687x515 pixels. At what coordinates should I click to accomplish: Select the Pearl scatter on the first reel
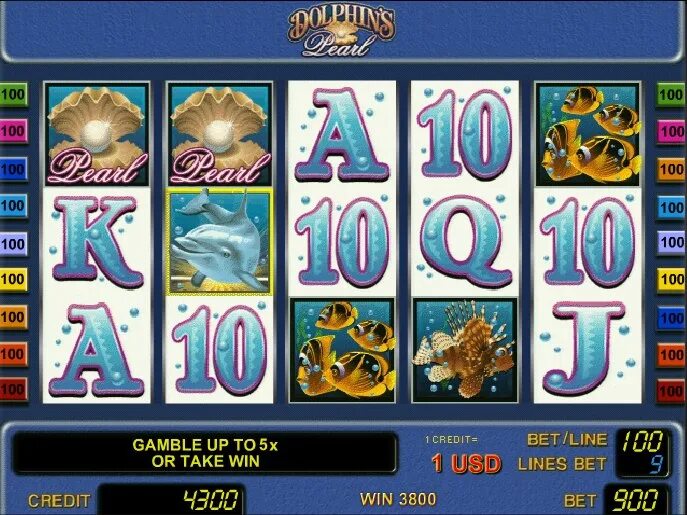click(x=97, y=134)
